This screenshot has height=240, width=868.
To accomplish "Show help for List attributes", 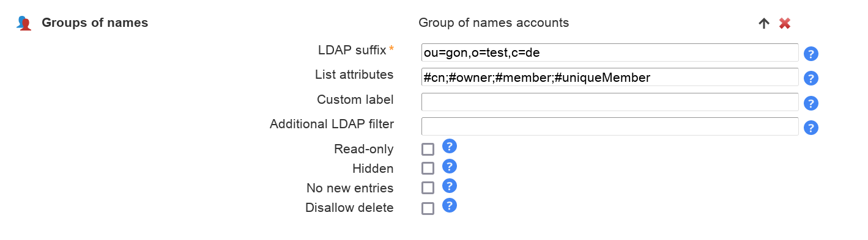I will [x=811, y=78].
